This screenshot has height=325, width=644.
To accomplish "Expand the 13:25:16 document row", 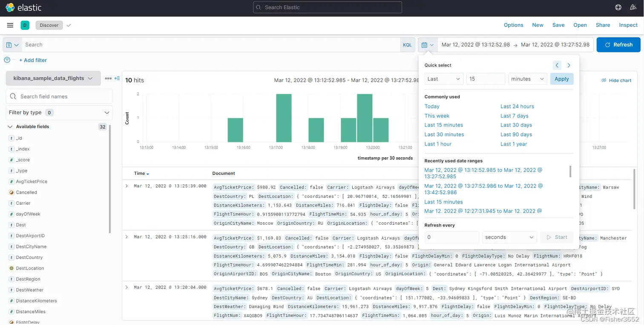I will 126,237.
